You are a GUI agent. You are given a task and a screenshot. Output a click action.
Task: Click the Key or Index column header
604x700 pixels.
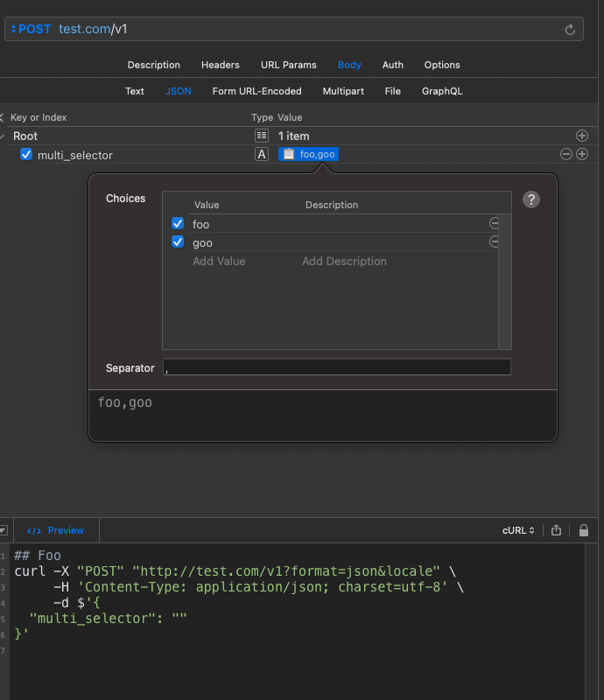click(x=39, y=117)
